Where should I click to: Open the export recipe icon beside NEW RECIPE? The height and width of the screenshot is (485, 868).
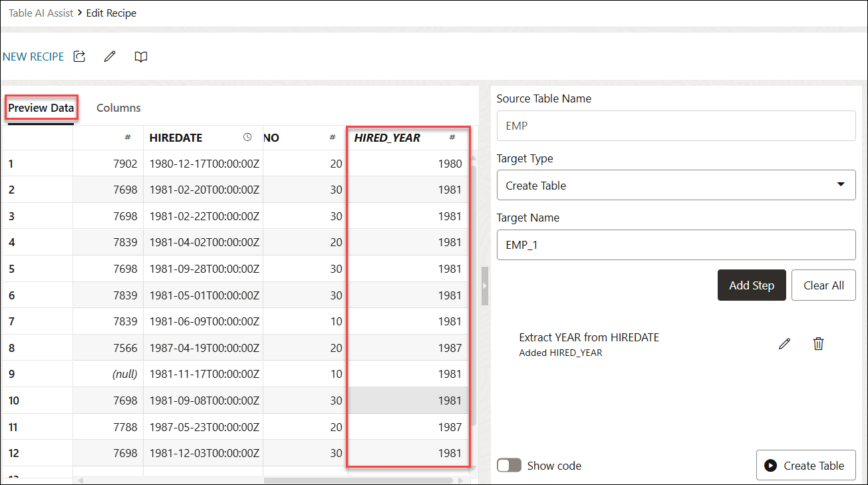click(78, 57)
